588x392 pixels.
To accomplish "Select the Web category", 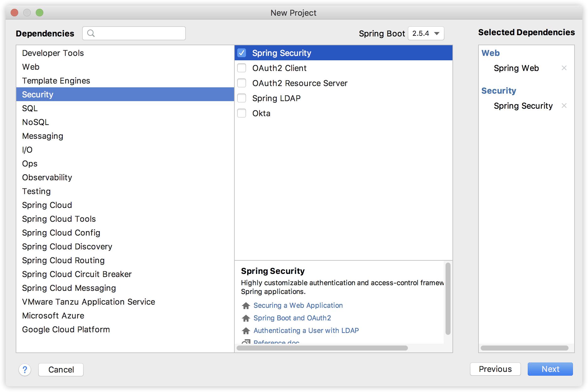I will point(30,67).
